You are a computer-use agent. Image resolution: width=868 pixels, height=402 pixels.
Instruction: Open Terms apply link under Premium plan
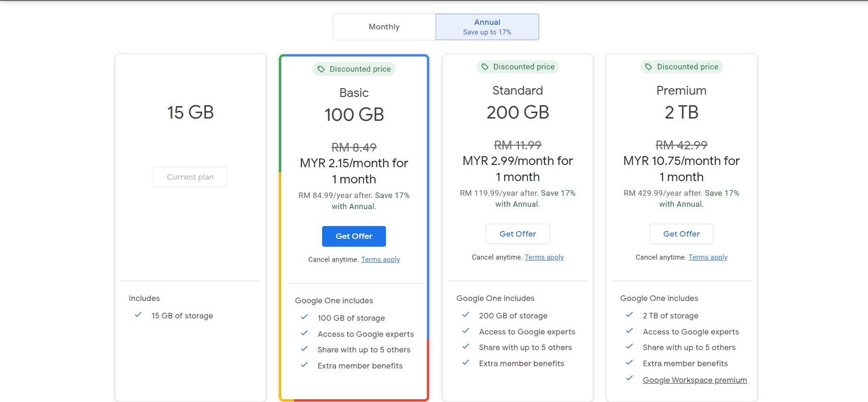click(x=708, y=257)
